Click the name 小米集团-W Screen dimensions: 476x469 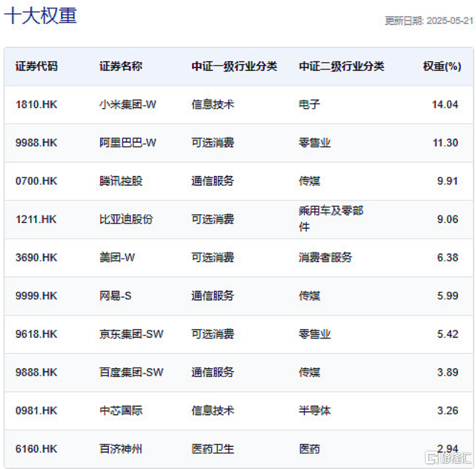(128, 104)
